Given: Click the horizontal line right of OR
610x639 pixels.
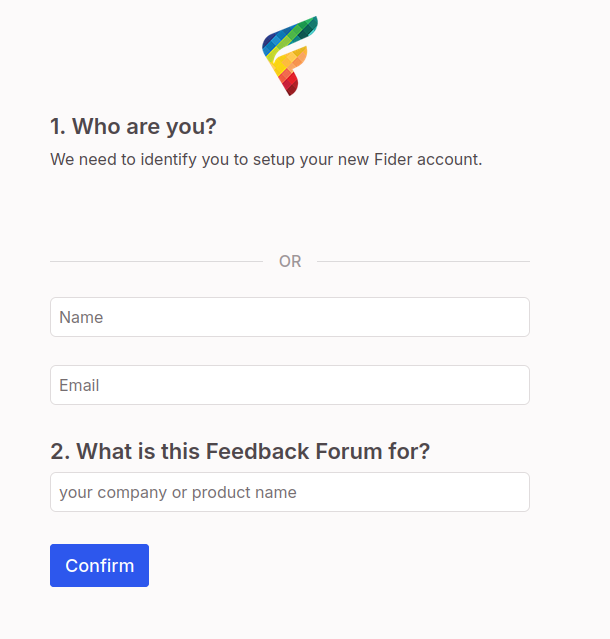Looking at the screenshot, I should click(423, 262).
